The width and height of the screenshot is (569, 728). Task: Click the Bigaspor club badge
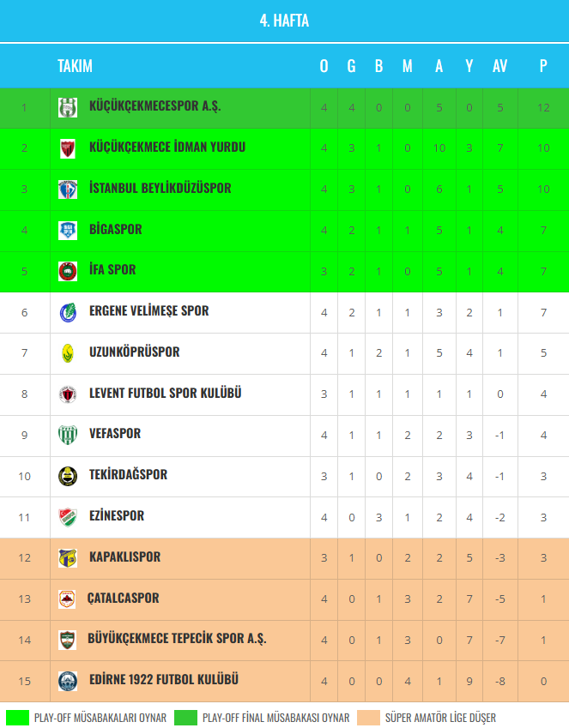(x=68, y=230)
